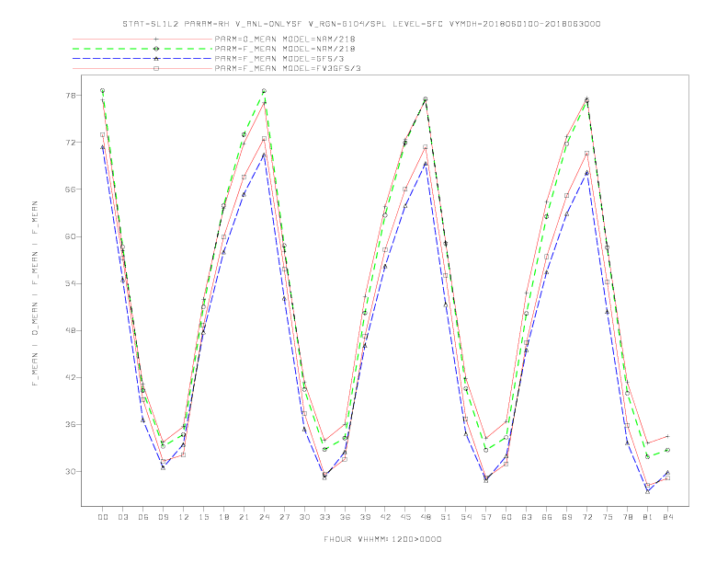The width and height of the screenshot is (728, 563).
Task: Click x-axis forecast hour label 78
Action: 627,517
